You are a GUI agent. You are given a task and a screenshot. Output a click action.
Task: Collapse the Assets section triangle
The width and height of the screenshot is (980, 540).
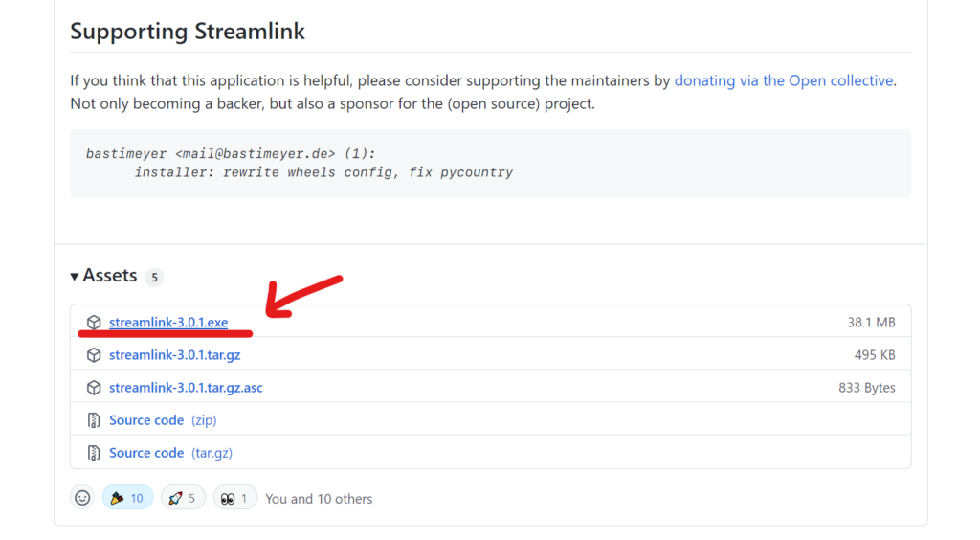(75, 277)
